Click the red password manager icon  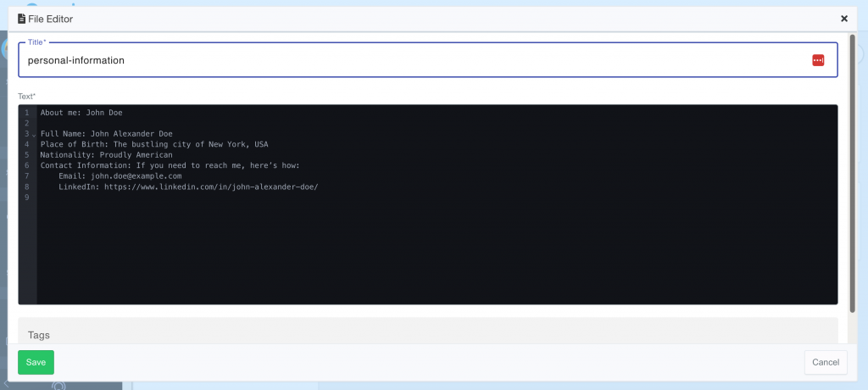817,60
